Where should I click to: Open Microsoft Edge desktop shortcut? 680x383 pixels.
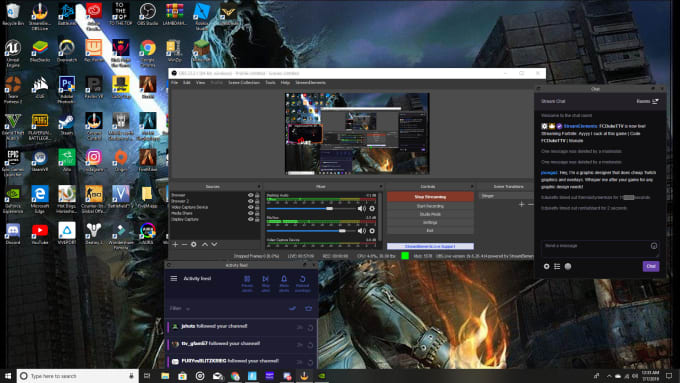pos(40,200)
